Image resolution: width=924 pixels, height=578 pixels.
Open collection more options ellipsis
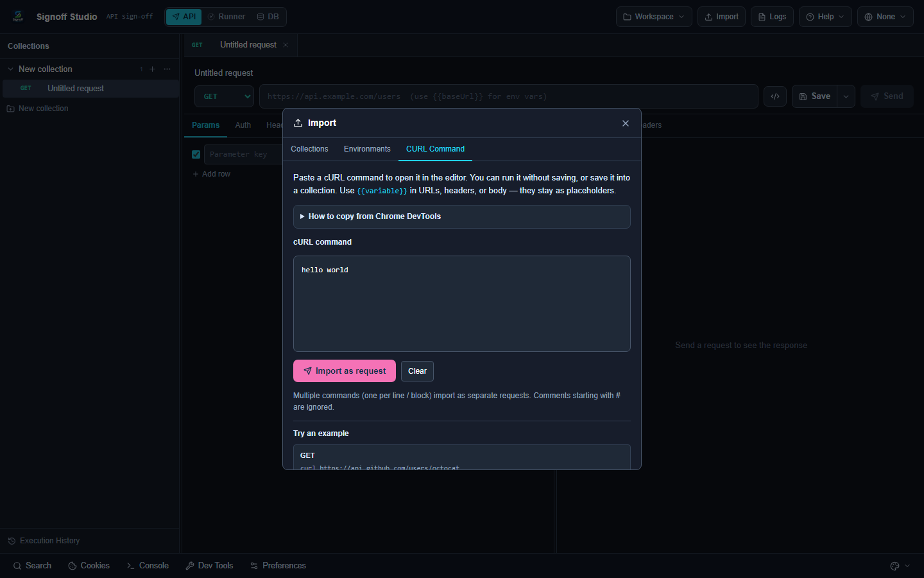tap(167, 69)
